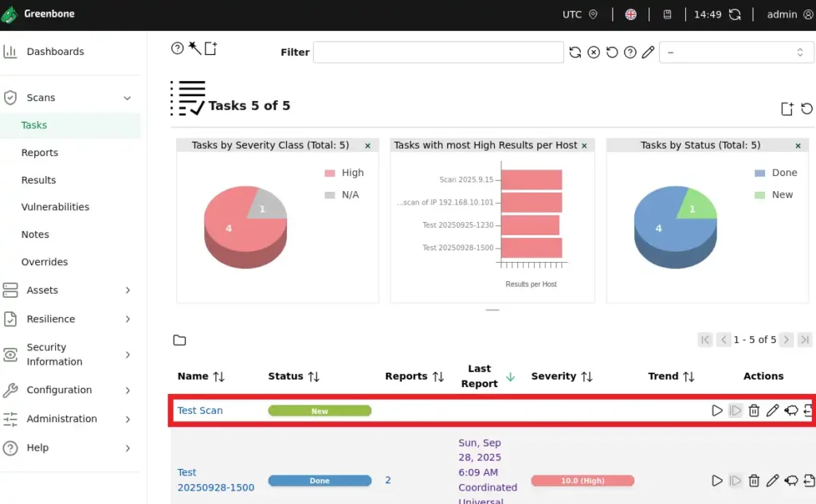
Task: Click into the Filter text field
Action: (x=437, y=53)
